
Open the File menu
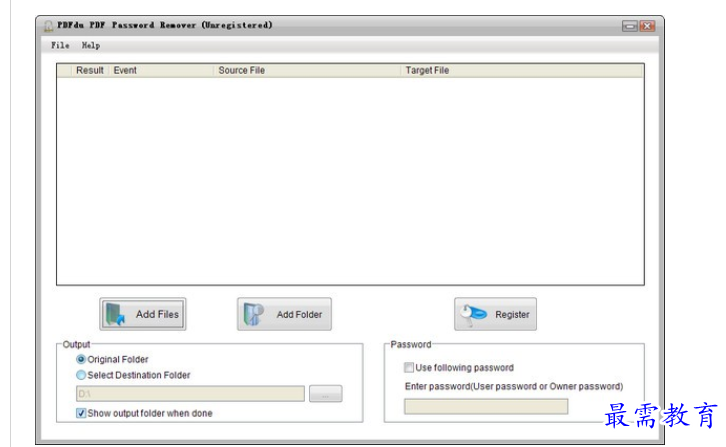(60, 45)
